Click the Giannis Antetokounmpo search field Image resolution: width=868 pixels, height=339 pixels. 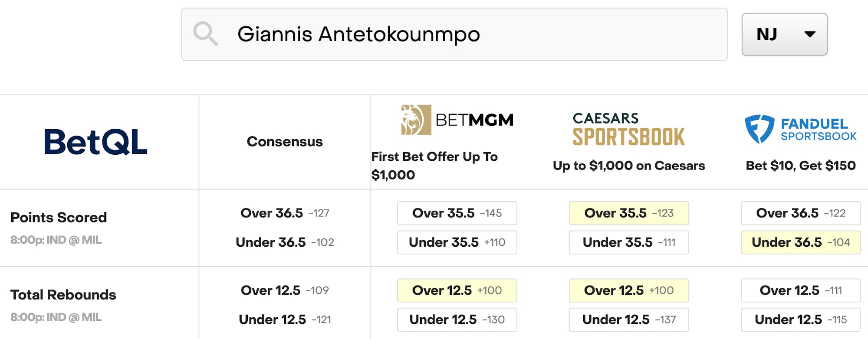(x=454, y=34)
